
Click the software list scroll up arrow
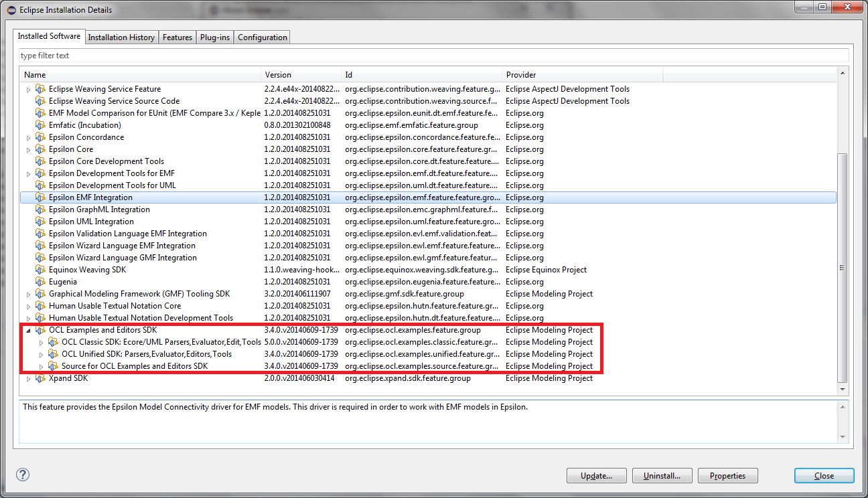point(843,72)
